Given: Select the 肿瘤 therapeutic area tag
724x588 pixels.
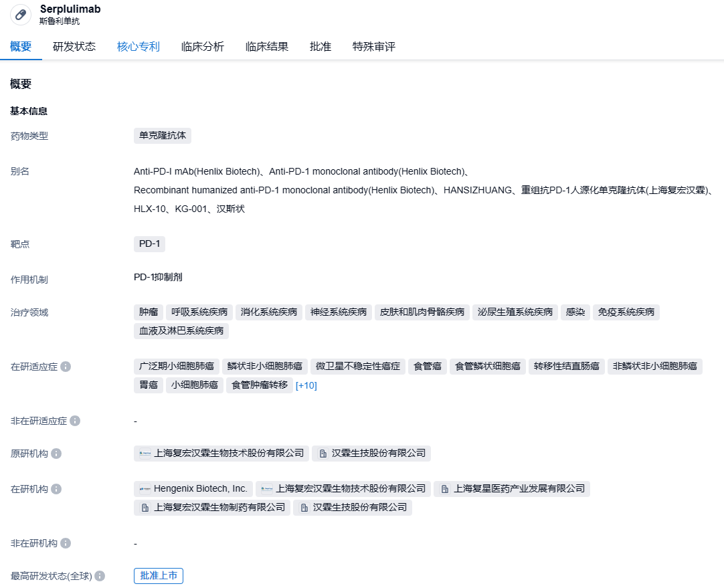Looking at the screenshot, I should coord(148,312).
